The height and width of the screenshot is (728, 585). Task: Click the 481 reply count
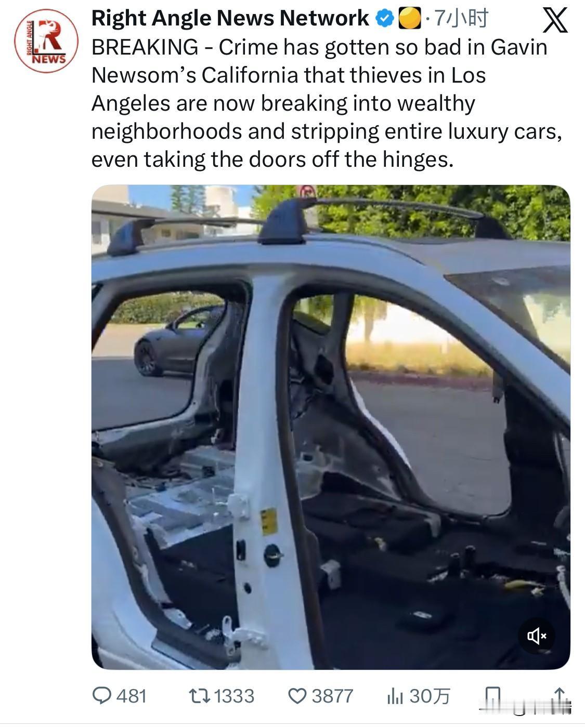tap(132, 696)
